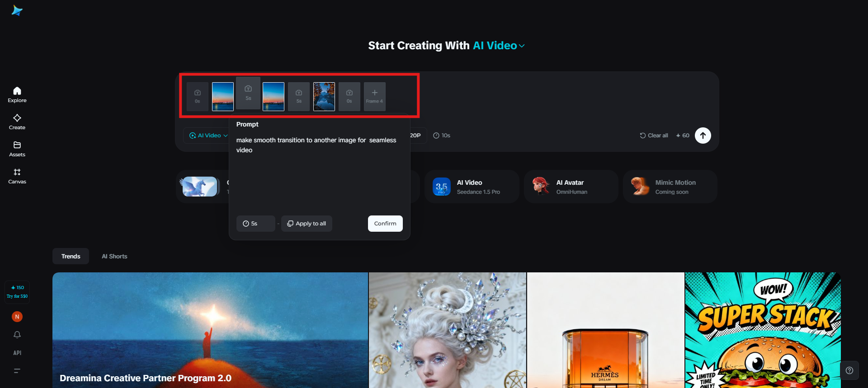The width and height of the screenshot is (868, 388).
Task: Click the sidebar menu lines icon
Action: 17,371
